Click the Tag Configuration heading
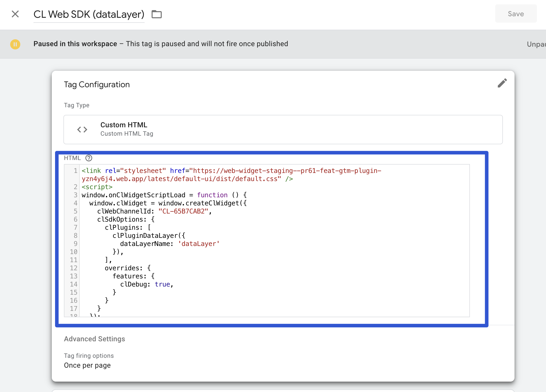 pos(97,84)
